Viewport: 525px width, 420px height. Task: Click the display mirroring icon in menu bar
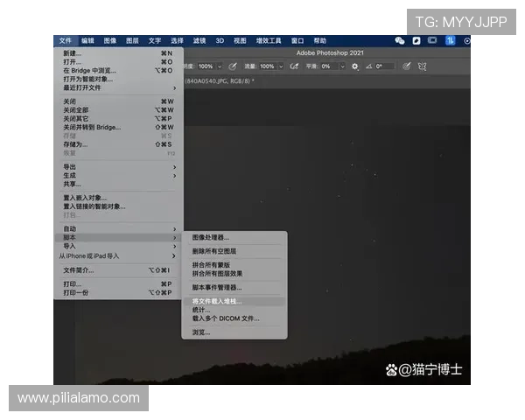coord(432,40)
